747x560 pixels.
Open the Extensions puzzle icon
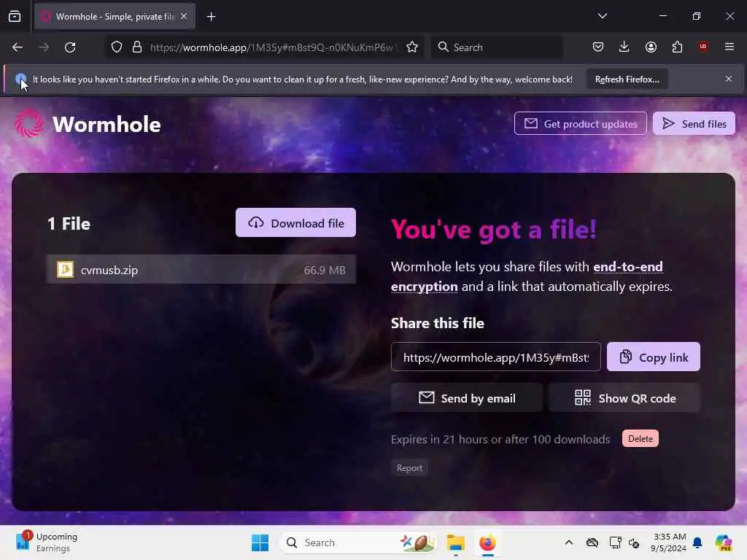point(677,47)
